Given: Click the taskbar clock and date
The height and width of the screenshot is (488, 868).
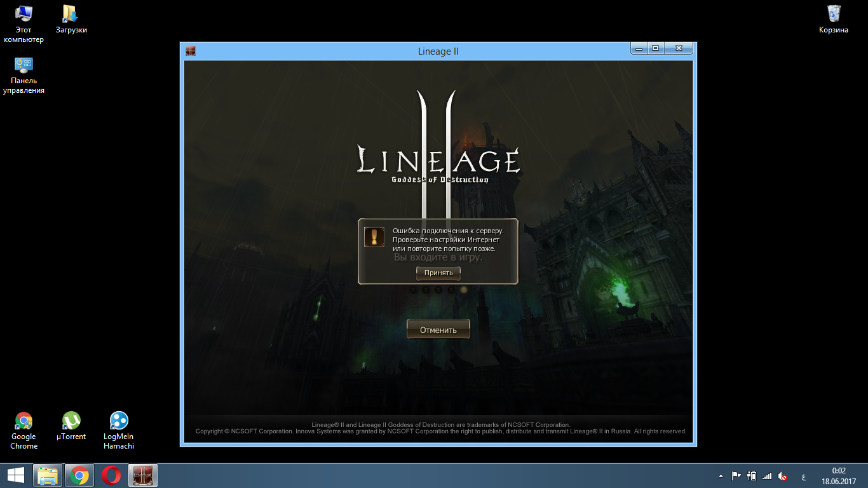Looking at the screenshot, I should (x=839, y=475).
